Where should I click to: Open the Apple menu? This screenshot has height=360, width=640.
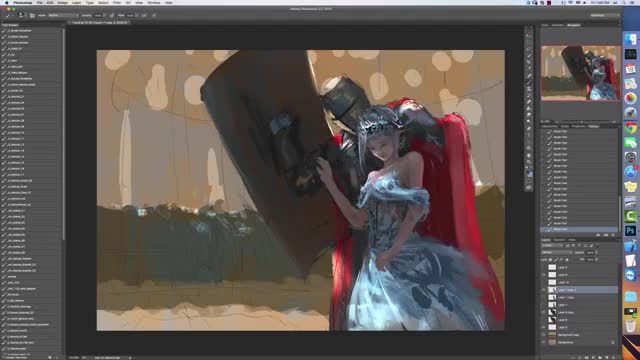pos(6,2)
